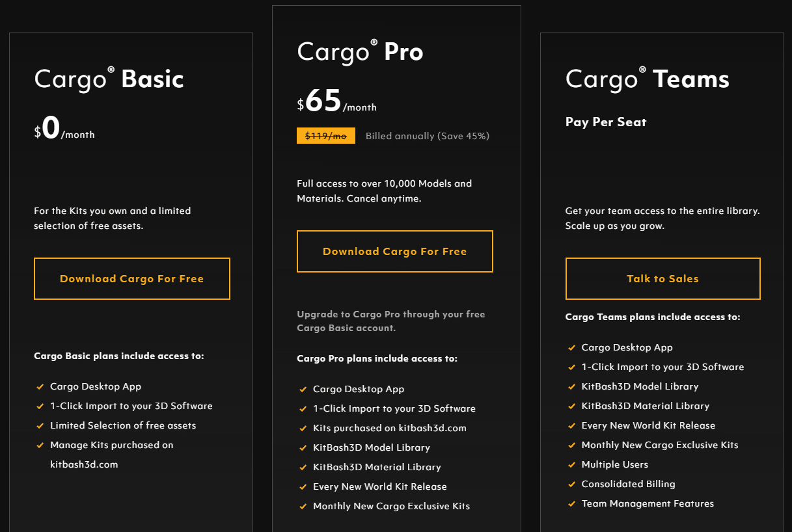Click Download Cargo For Free under Basic
The width and height of the screenshot is (792, 532).
pos(132,278)
